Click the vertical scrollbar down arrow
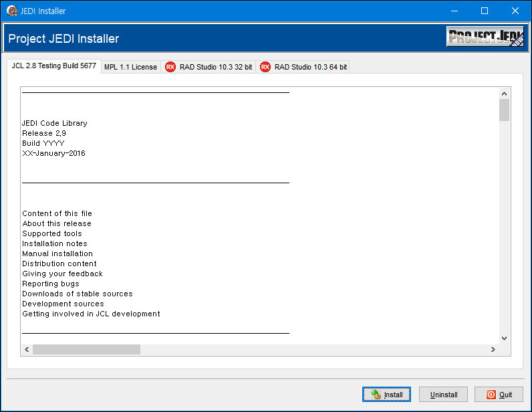Screen dimensions: 532x412 (504, 338)
